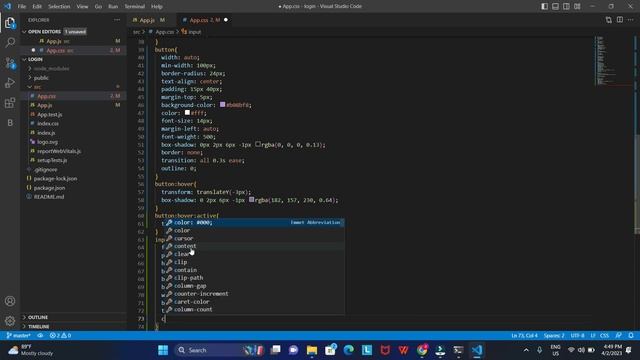Viewport: 640px width, 360px height.
Task: Click UTF-8 encoding in status bar
Action: tap(577, 336)
